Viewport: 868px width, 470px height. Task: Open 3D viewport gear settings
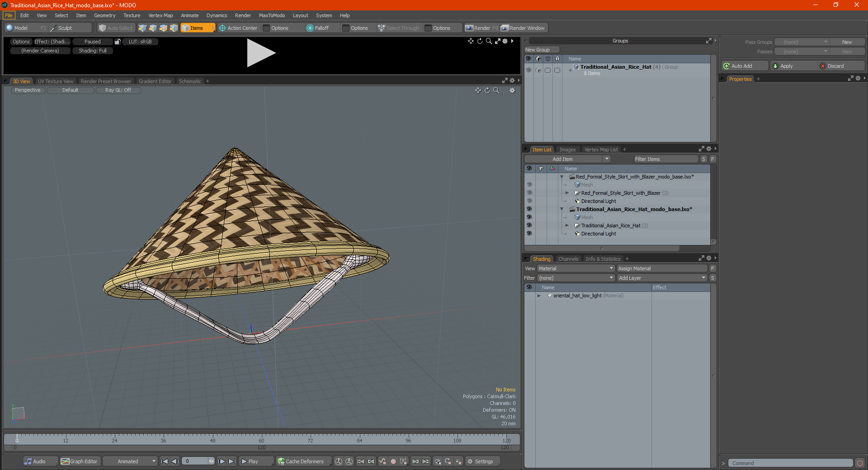(512, 90)
